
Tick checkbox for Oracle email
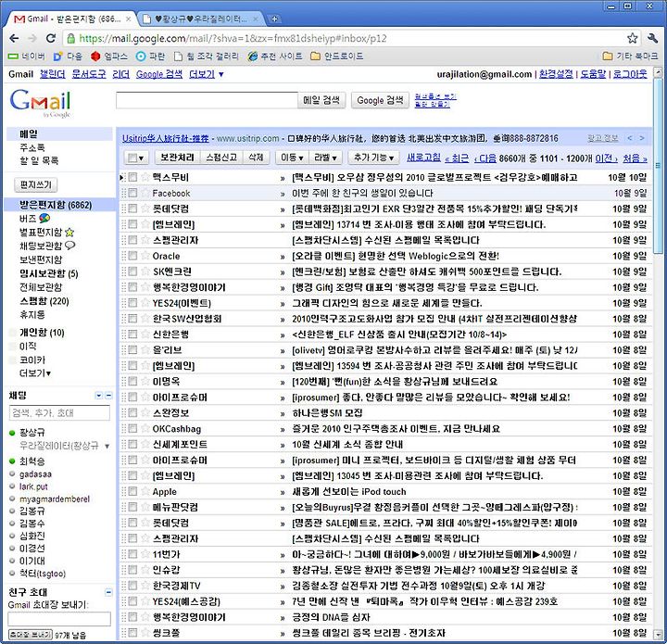click(132, 256)
